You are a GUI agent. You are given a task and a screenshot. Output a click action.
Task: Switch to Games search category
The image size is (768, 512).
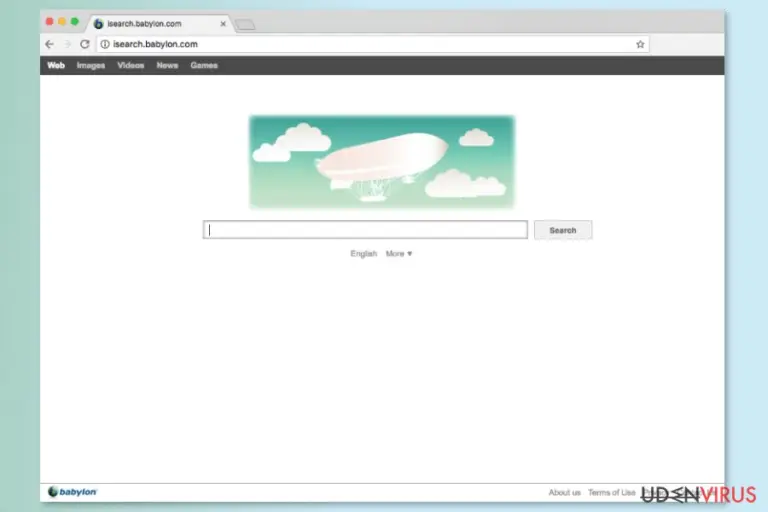pyautogui.click(x=204, y=65)
